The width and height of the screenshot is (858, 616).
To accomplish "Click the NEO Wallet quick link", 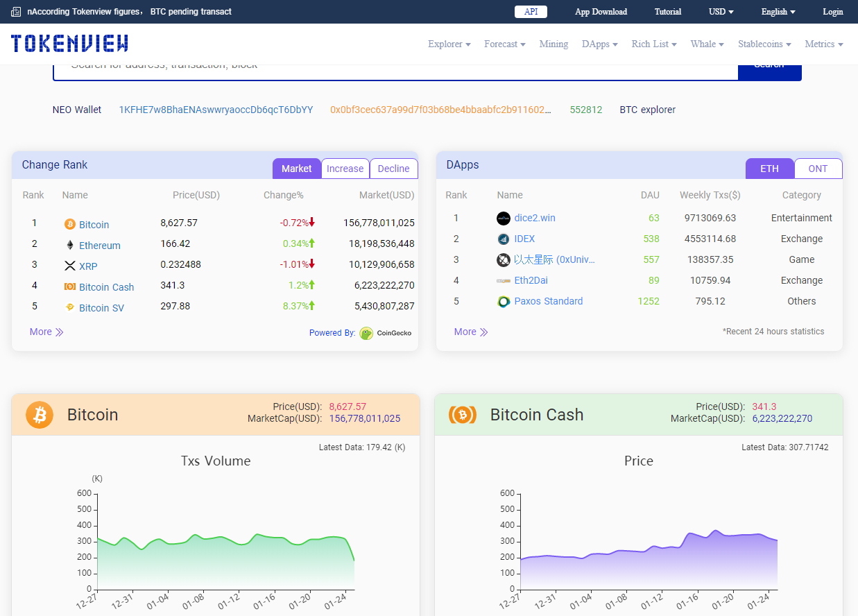I will 77,110.
